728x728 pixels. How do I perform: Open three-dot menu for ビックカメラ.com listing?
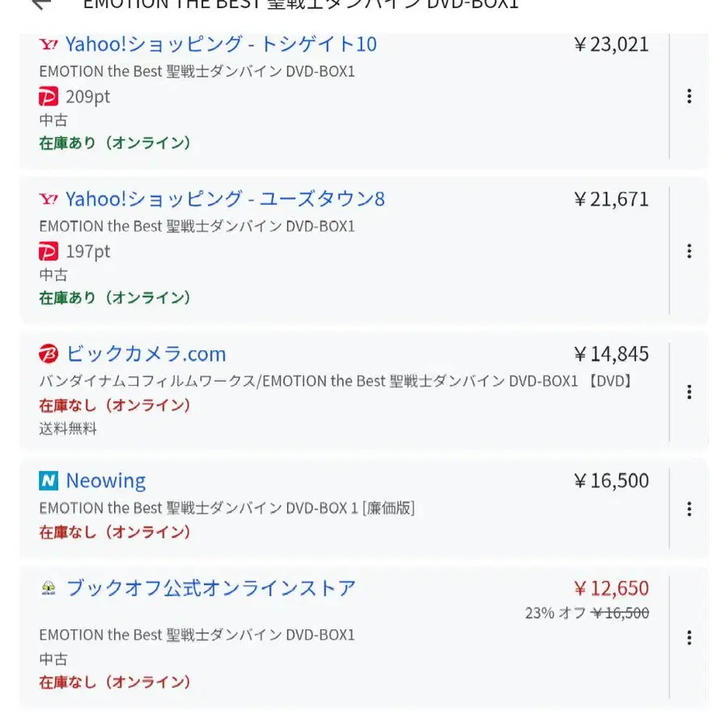[689, 392]
